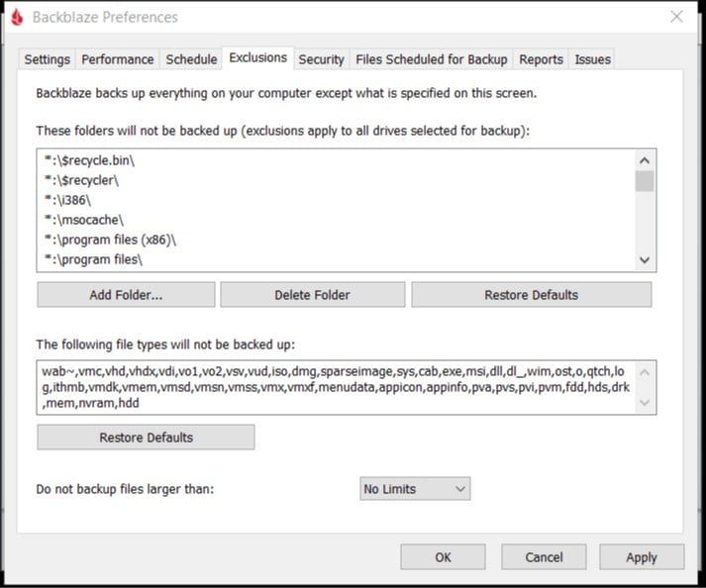The image size is (706, 588).
Task: Restore Defaults for excluded file types
Action: point(146,438)
